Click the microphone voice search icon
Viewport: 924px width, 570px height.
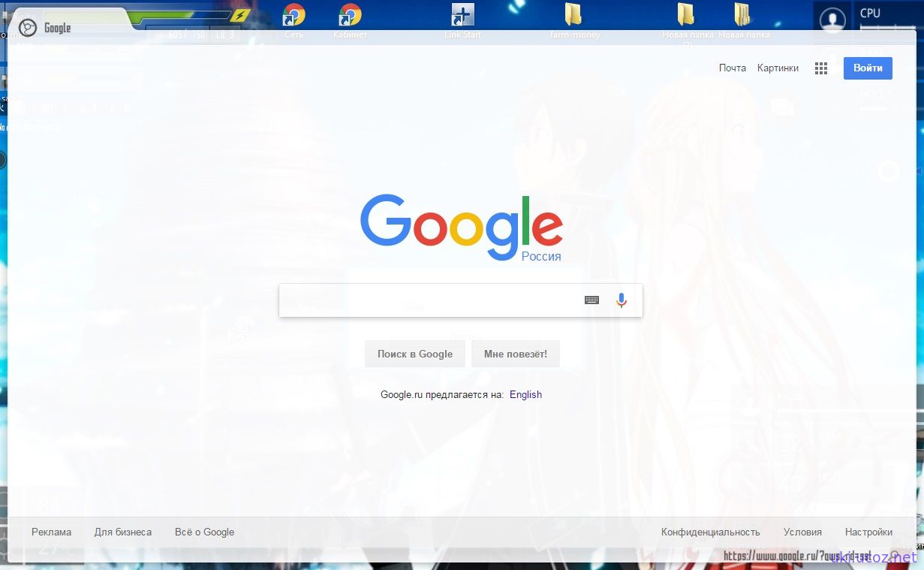pyautogui.click(x=622, y=300)
